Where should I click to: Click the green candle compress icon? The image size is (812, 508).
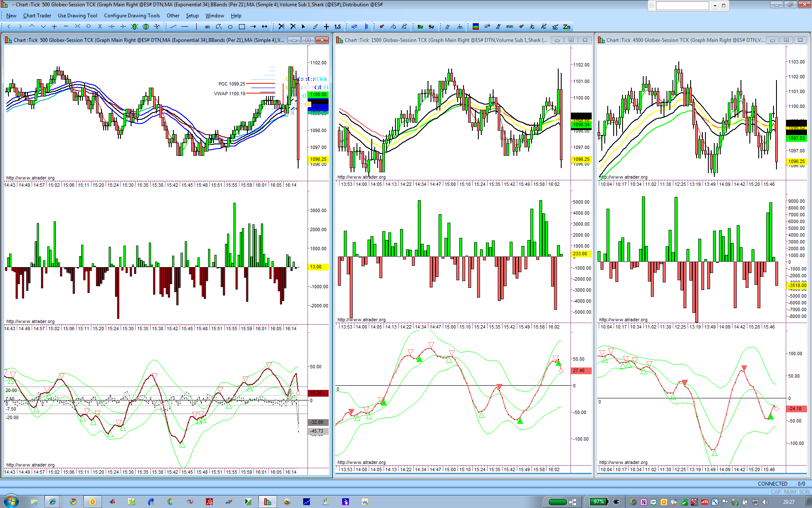coord(134,27)
